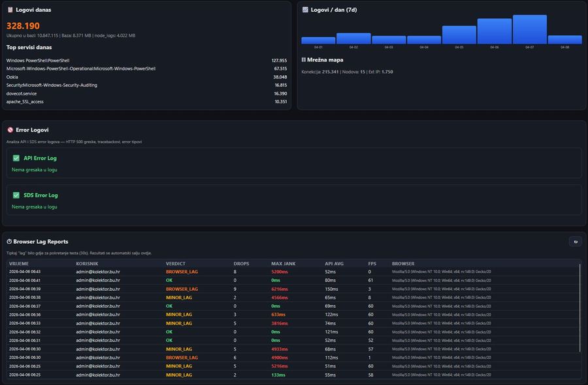Toggle the SDS Error Log checkmark
Screen dimensions: 588x385
[x=16, y=195]
